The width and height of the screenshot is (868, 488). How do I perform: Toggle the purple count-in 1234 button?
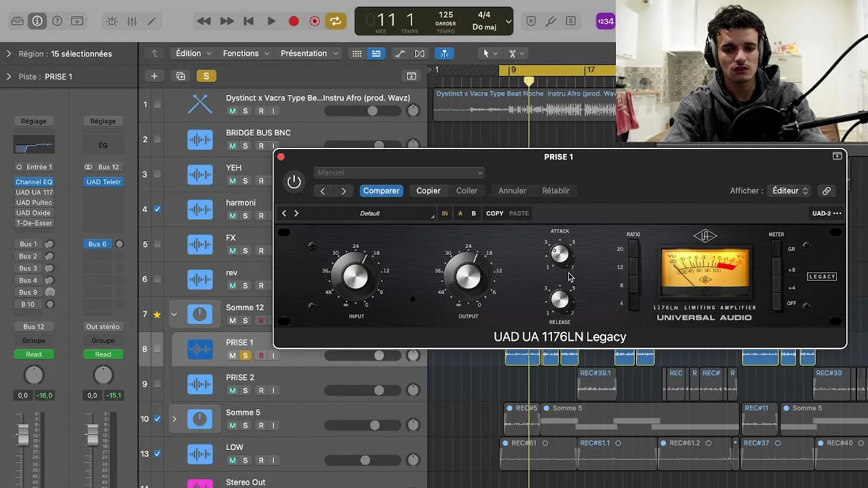point(606,21)
